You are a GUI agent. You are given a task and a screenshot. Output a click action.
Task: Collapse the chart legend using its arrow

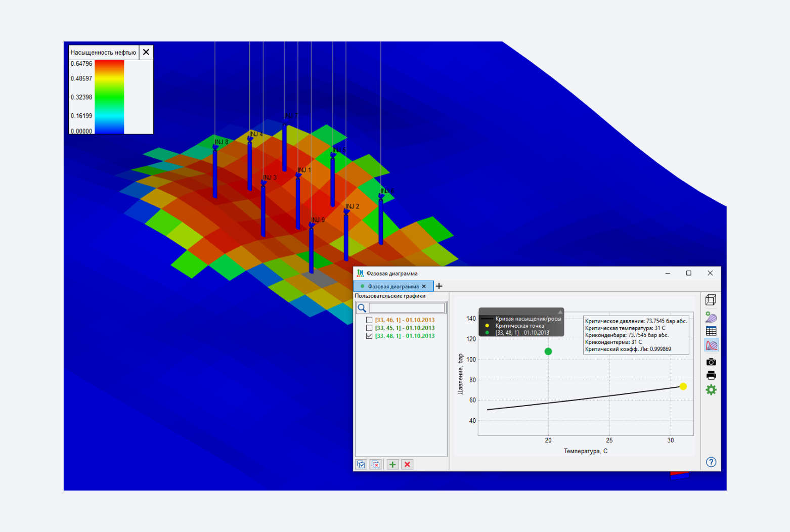(560, 312)
